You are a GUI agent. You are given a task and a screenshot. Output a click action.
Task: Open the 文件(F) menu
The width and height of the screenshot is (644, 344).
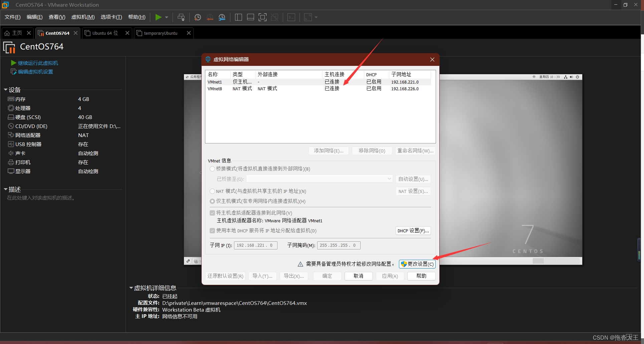click(x=13, y=17)
